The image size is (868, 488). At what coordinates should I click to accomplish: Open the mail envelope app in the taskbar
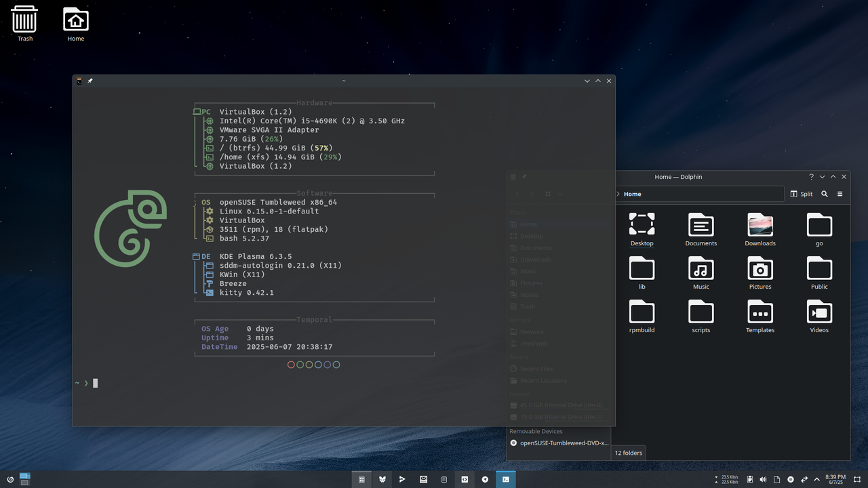[x=423, y=479]
